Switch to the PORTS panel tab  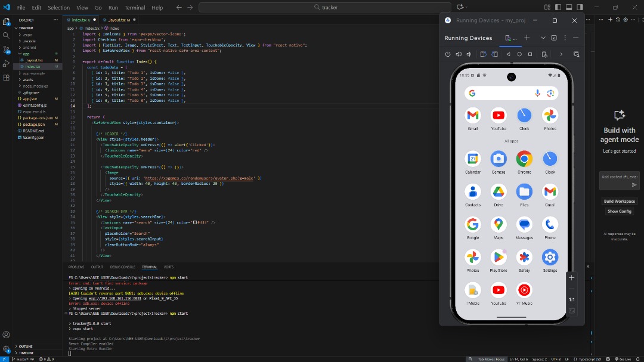pos(168,267)
